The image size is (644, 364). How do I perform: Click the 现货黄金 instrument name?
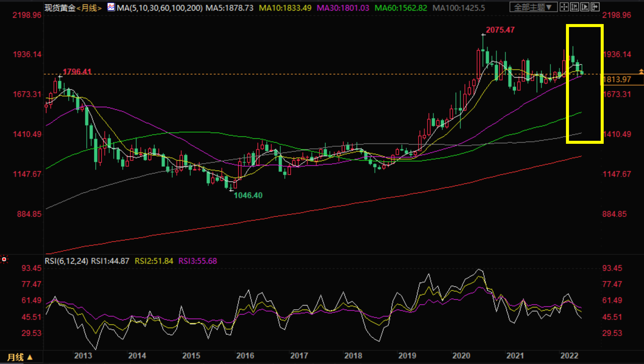60,8
